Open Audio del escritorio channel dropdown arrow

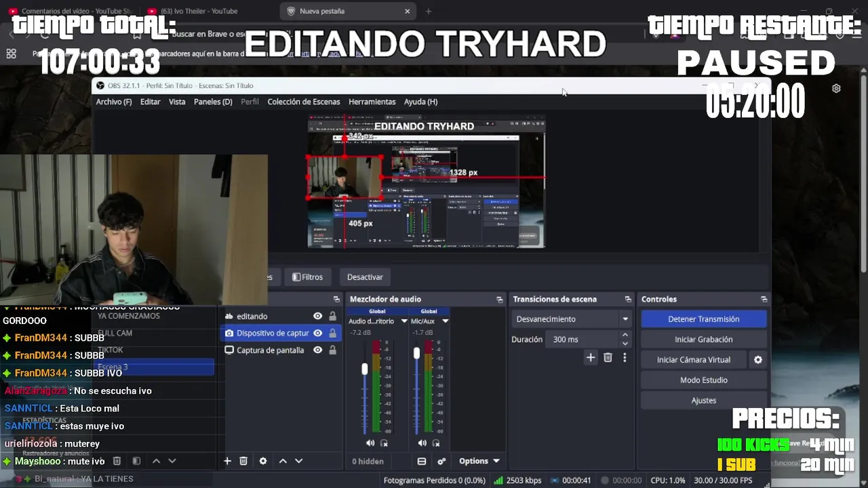(x=404, y=321)
